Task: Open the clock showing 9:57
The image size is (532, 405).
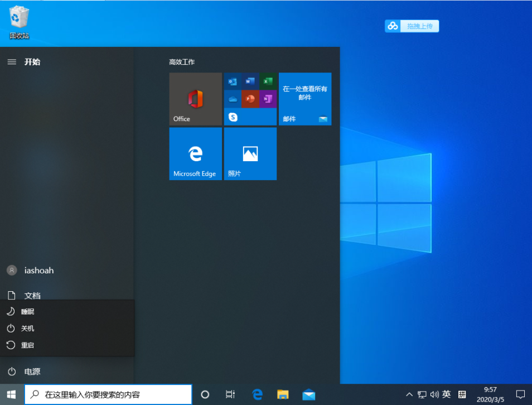Action: click(x=490, y=394)
